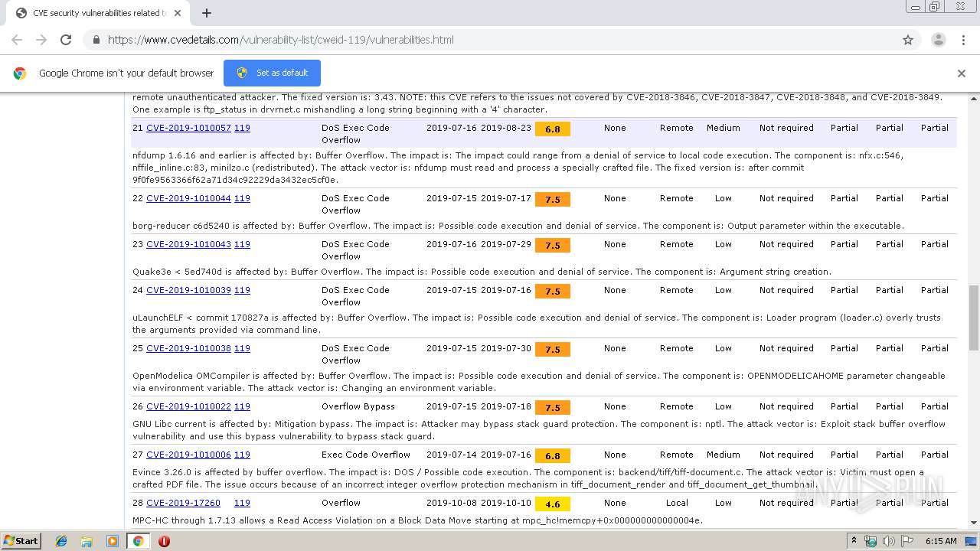
Task: Launch Internet Explorer from taskbar
Action: pos(61,541)
